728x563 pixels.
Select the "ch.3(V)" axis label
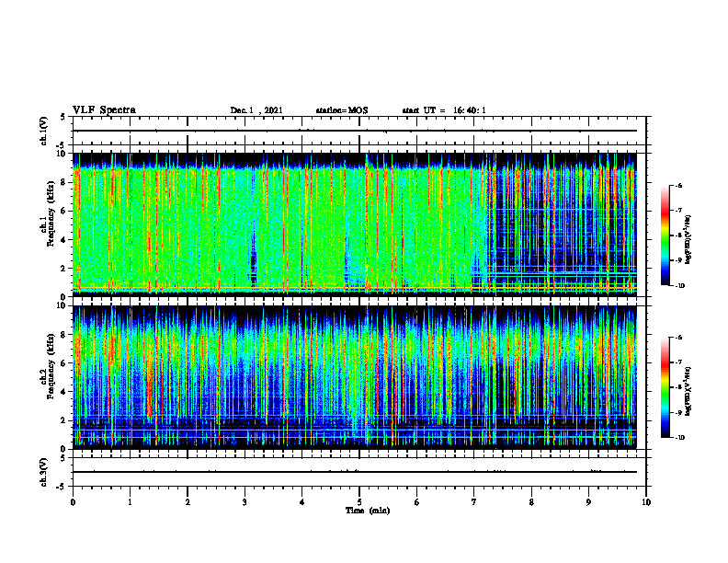click(x=43, y=472)
